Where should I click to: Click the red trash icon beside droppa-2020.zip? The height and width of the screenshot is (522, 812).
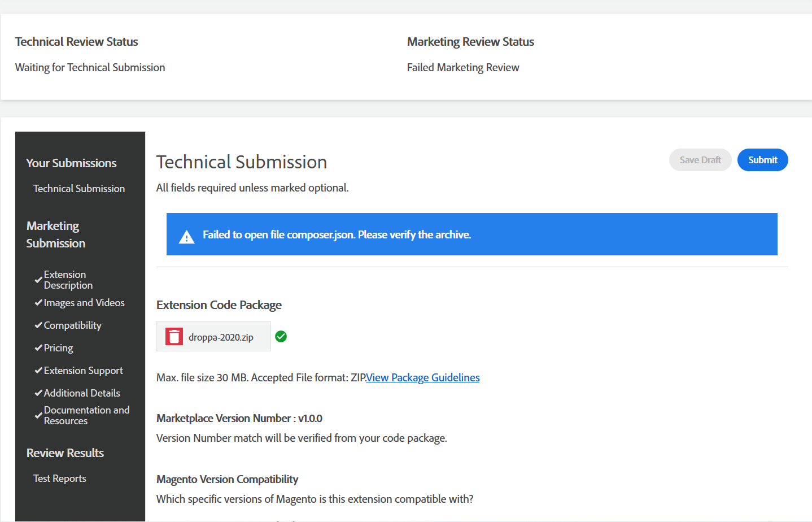click(x=174, y=337)
